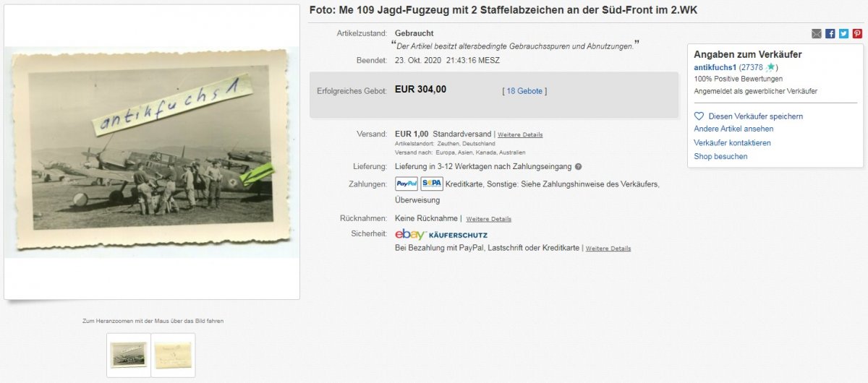This screenshot has width=868, height=383.
Task: Share the listing on Twitter
Action: pos(843,33)
